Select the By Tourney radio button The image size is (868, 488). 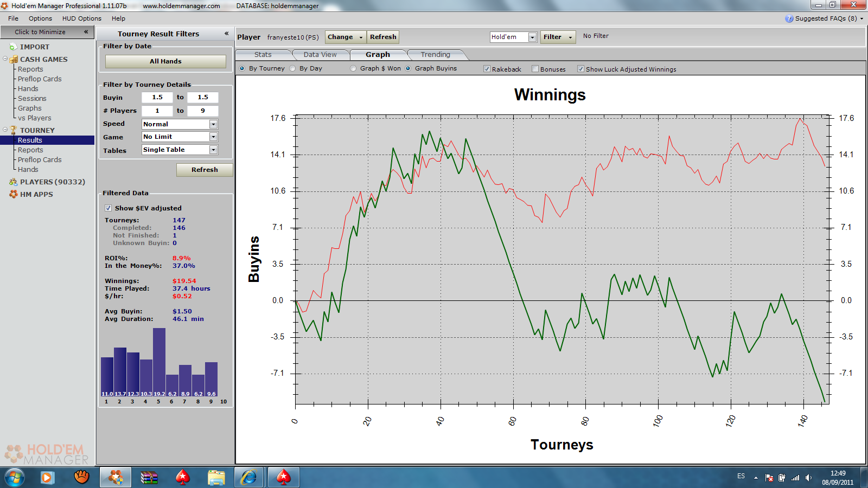tap(242, 68)
